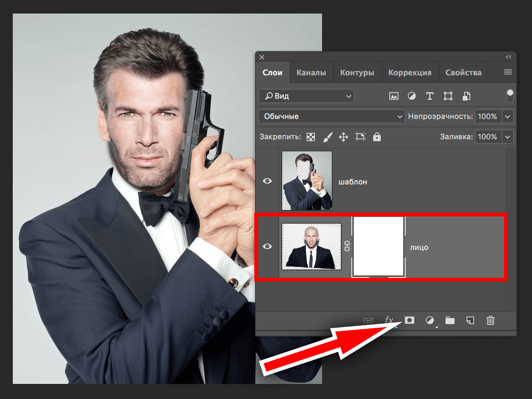Create a new adjustment layer
The image size is (532, 399).
(430, 320)
